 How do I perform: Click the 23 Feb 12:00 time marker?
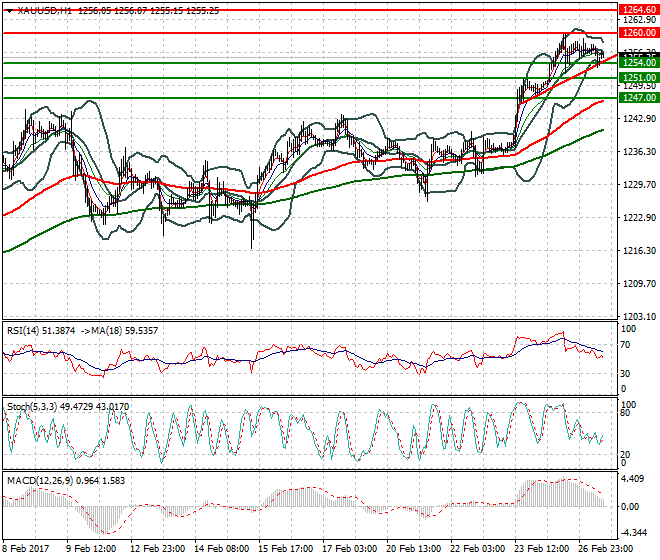click(541, 549)
